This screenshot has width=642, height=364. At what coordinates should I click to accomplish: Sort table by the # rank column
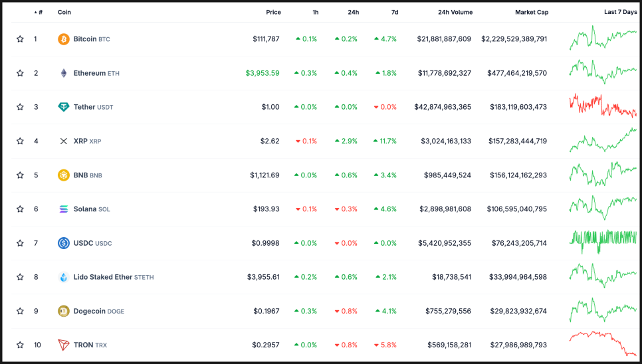point(40,12)
